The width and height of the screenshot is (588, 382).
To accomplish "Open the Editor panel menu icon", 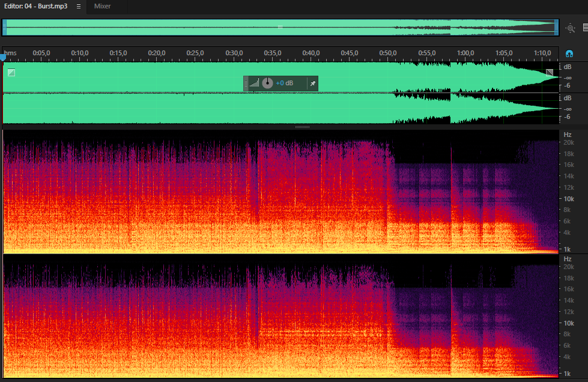I will pos(78,7).
